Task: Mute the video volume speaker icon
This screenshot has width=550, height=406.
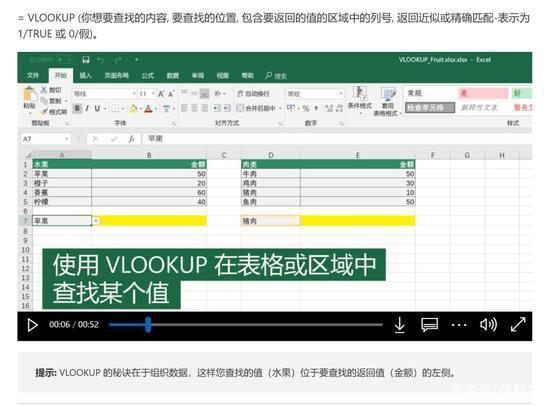Action: point(488,325)
